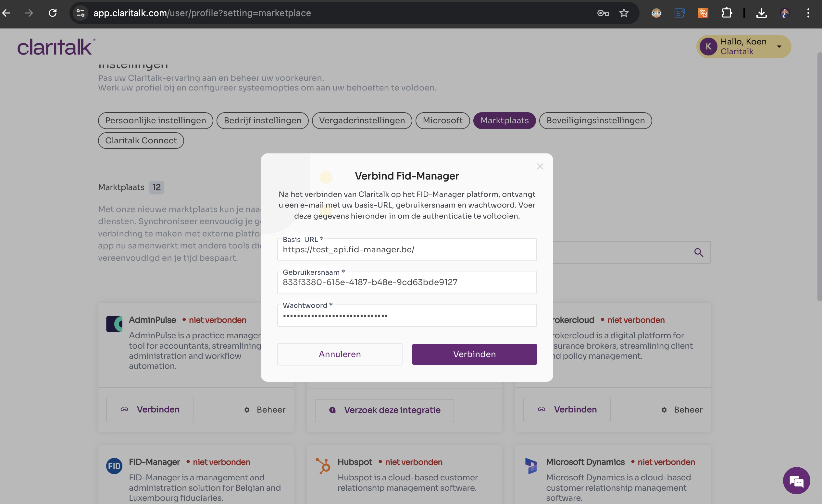The image size is (822, 504).
Task: Click the Hubspot logo icon
Action: [323, 466]
